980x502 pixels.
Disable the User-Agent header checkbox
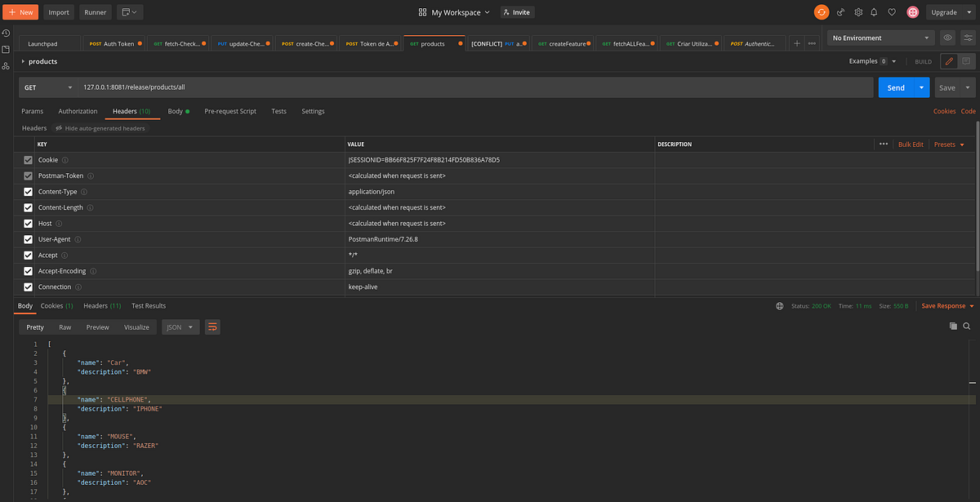(28, 238)
